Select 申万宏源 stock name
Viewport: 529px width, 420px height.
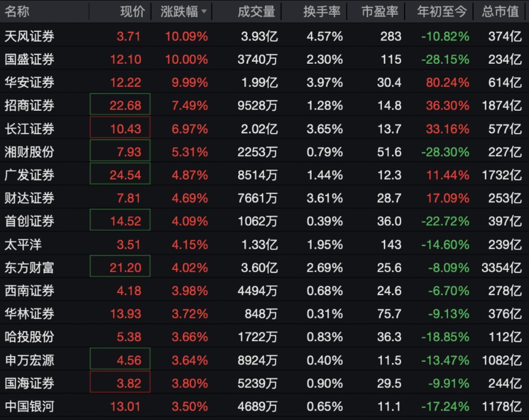coord(29,360)
